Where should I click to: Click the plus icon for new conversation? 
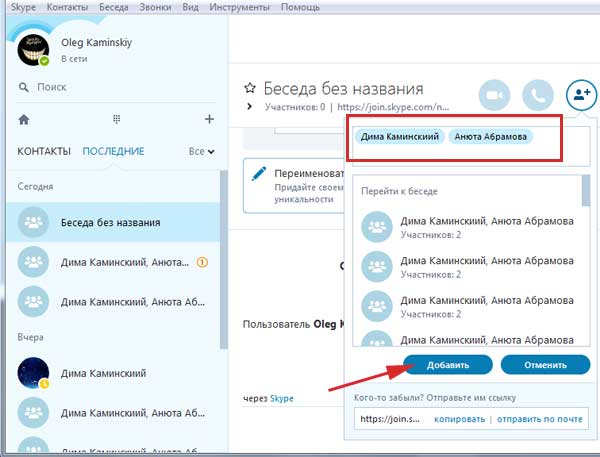click(208, 120)
